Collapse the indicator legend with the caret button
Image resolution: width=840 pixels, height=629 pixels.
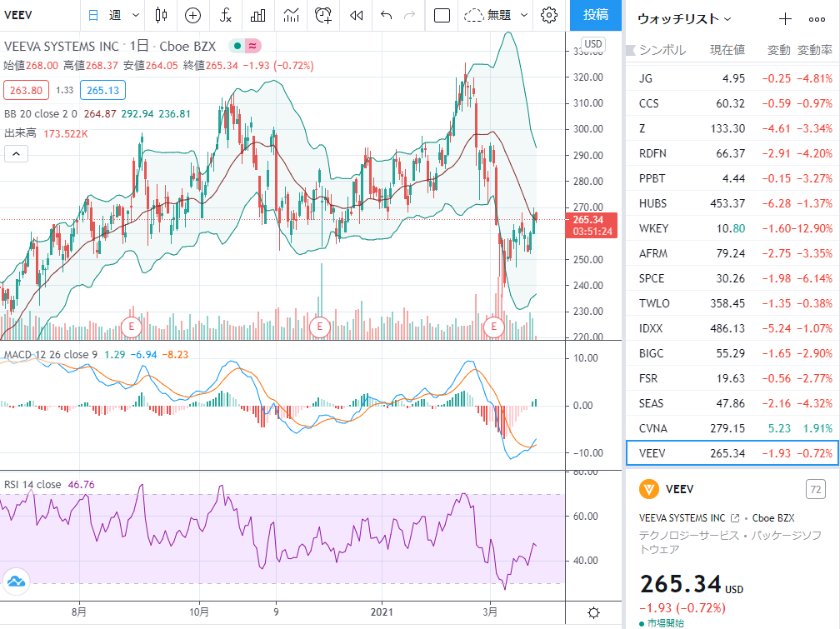tap(16, 154)
